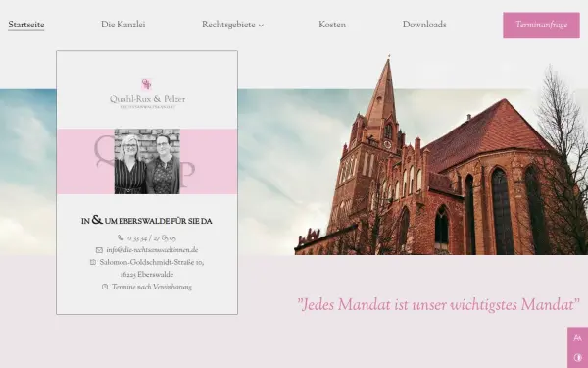Screen dimensions: 588x368
Task: Click the clock icon by Termine
Action: tap(105, 287)
